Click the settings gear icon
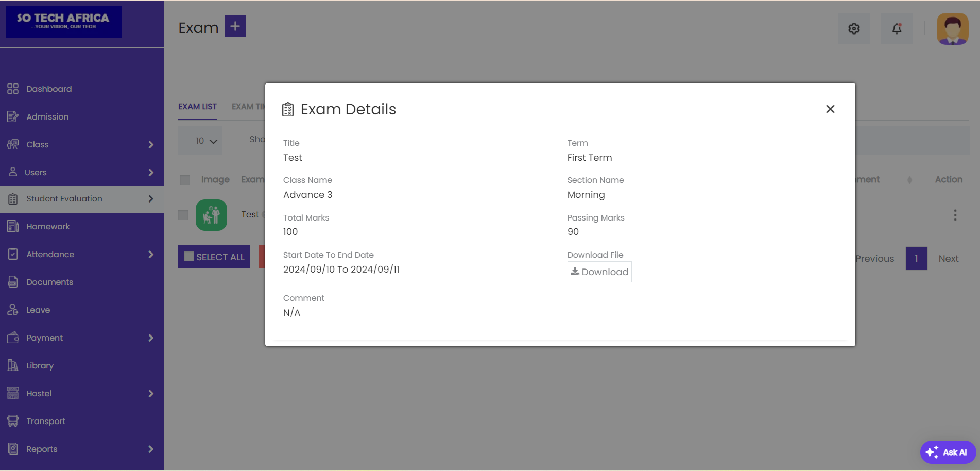The height and width of the screenshot is (471, 980). 854,29
